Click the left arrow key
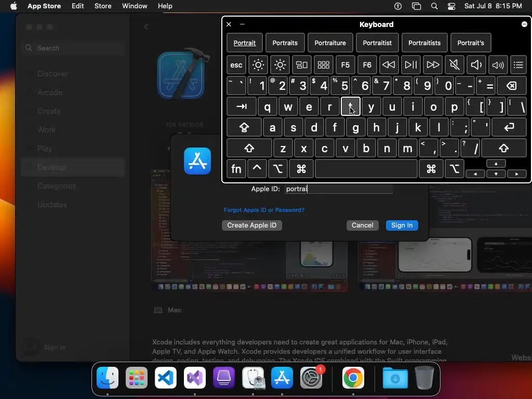Image resolution: width=532 pixels, height=399 pixels. pyautogui.click(x=475, y=174)
